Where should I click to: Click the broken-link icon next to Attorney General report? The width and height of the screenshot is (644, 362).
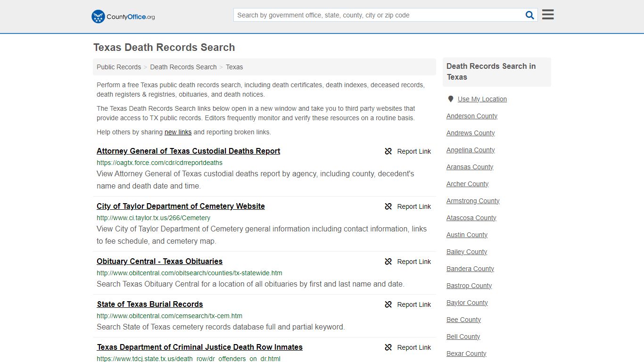coord(388,151)
